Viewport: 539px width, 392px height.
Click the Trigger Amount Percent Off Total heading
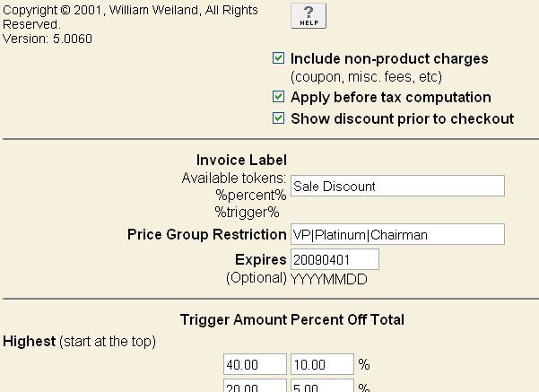tap(292, 319)
